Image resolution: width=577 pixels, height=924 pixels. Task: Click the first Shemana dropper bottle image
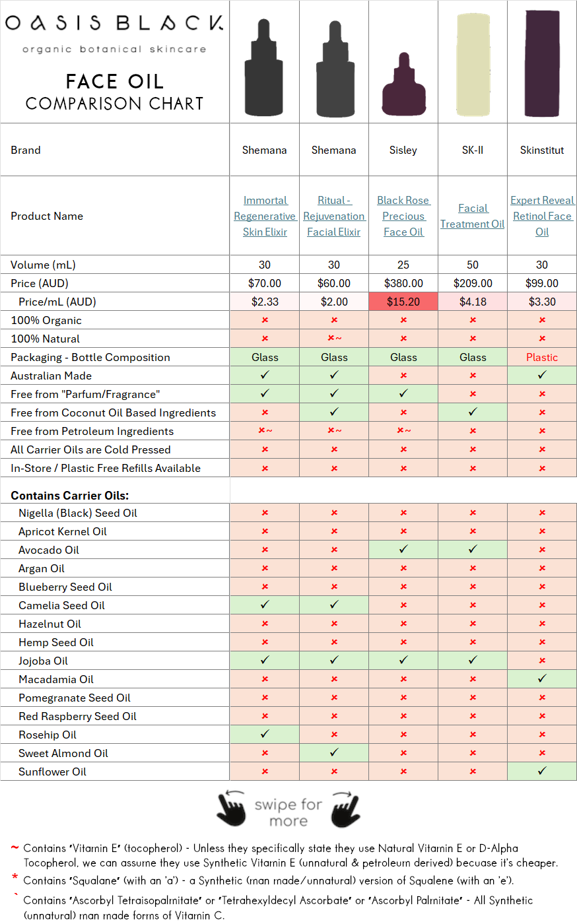click(x=264, y=67)
